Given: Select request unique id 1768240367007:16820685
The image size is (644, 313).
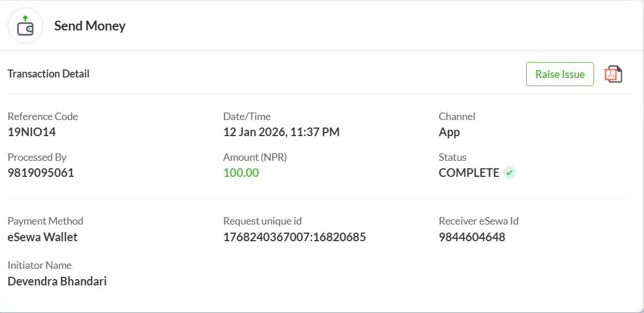Looking at the screenshot, I should [294, 237].
